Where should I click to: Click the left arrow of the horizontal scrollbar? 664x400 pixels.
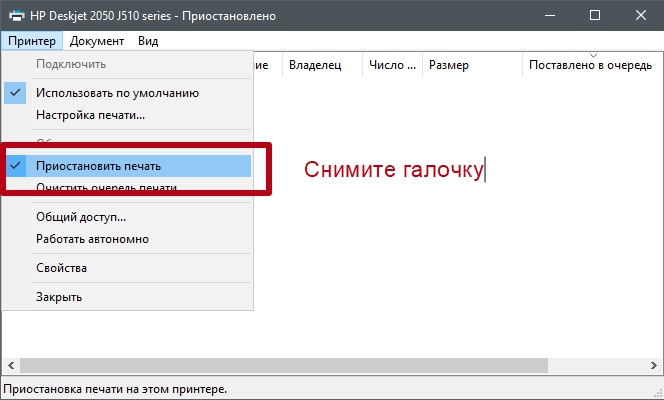pos(9,364)
